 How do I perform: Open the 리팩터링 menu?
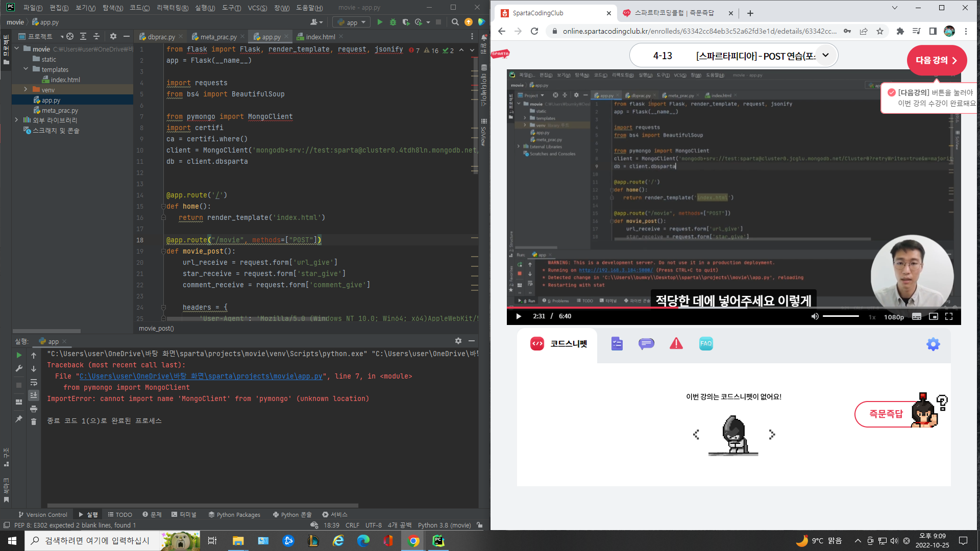point(173,8)
